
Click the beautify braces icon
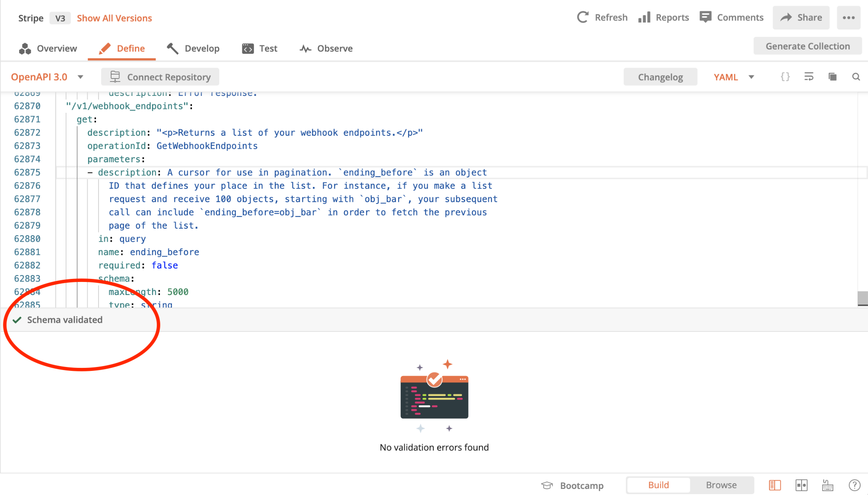coord(785,77)
